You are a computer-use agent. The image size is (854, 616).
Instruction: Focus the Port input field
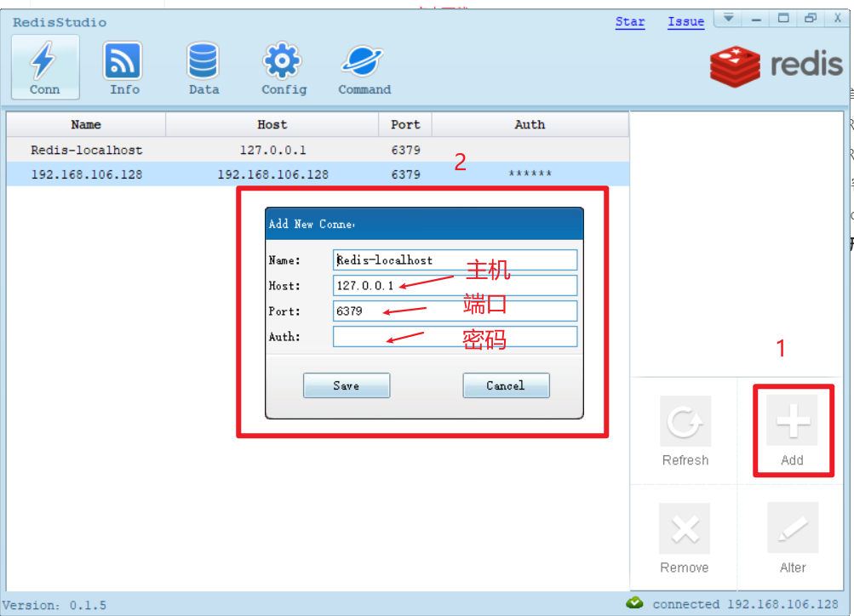click(x=455, y=311)
